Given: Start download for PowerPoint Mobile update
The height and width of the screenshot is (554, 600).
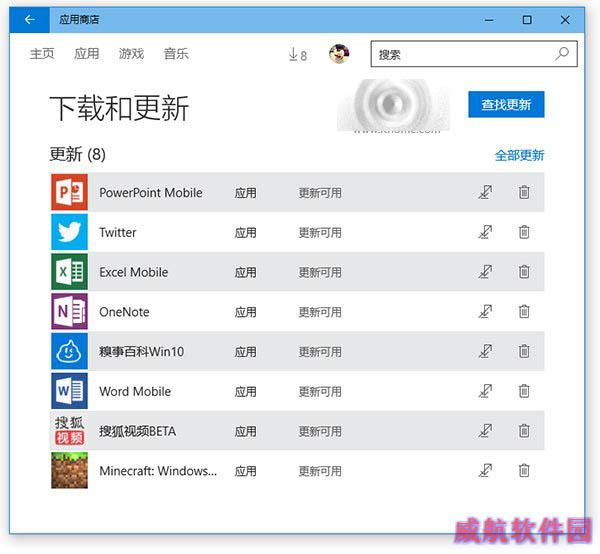Looking at the screenshot, I should tap(485, 192).
